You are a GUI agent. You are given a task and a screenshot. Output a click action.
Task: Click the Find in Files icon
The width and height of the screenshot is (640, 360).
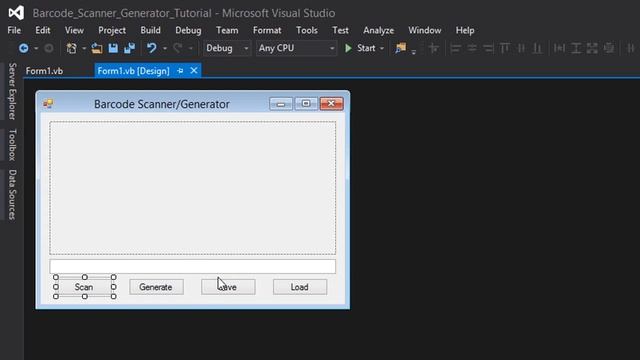tap(400, 48)
